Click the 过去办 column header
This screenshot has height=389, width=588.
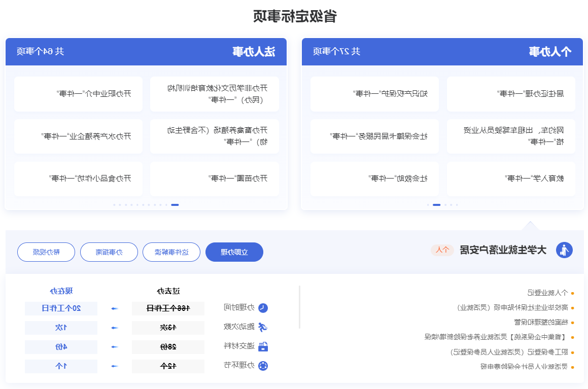[168, 291]
